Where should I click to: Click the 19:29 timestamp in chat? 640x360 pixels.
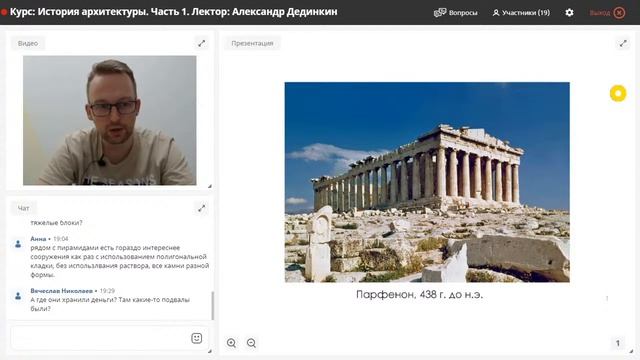[107, 291]
